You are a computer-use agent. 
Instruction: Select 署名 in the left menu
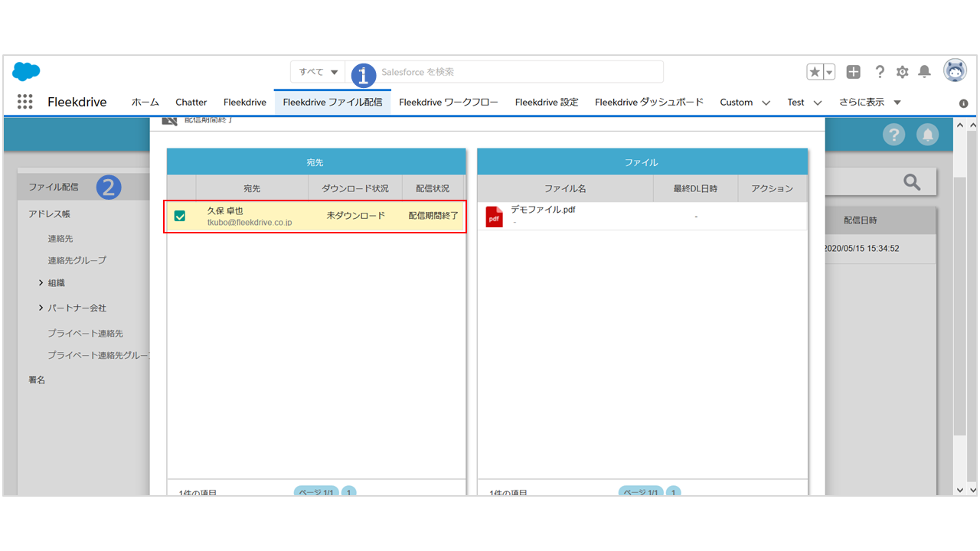(x=37, y=380)
